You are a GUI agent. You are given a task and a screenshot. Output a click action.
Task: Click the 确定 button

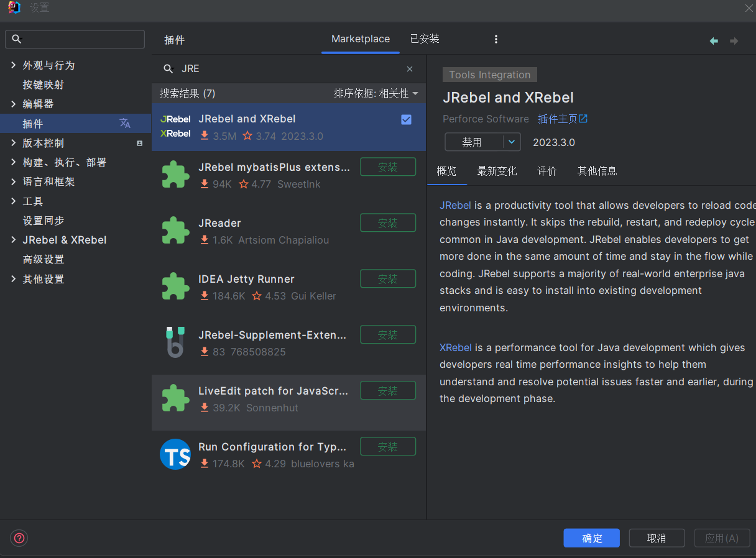click(591, 538)
